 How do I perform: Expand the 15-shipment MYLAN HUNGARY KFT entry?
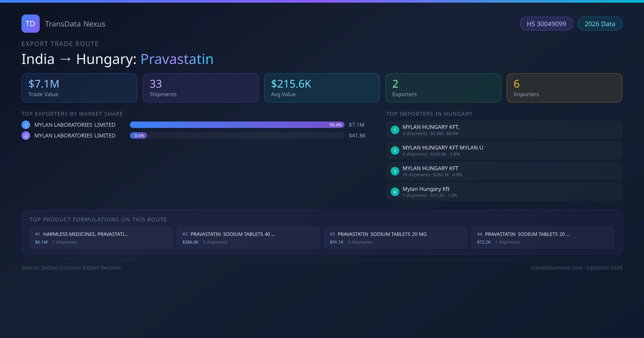tap(504, 171)
